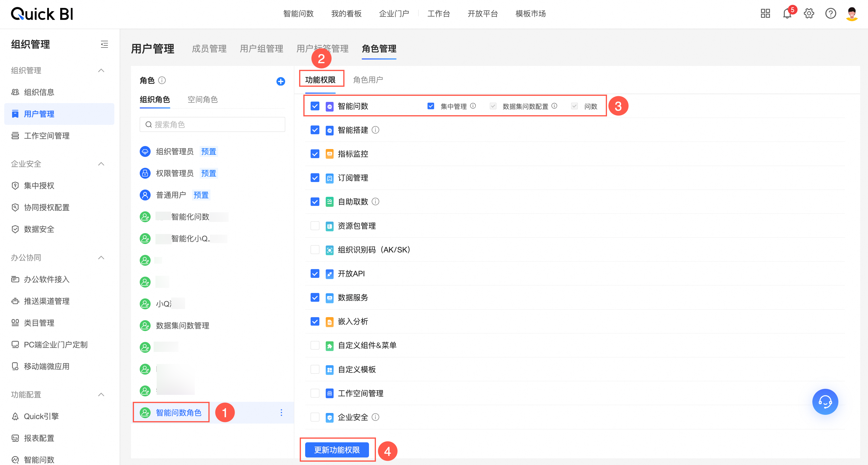Click the info icon next to 角色 heading
Image resolution: width=868 pixels, height=465 pixels.
point(162,80)
